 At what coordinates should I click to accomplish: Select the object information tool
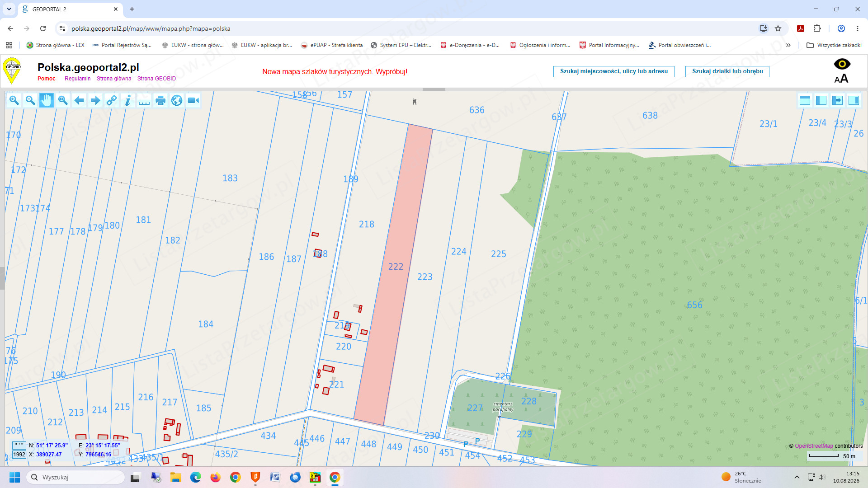tap(128, 100)
